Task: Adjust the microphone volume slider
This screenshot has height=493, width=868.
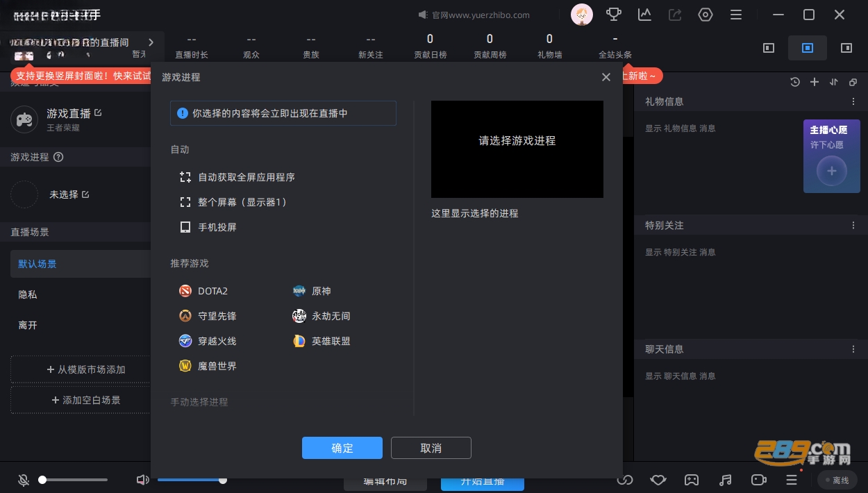Action: 74,480
